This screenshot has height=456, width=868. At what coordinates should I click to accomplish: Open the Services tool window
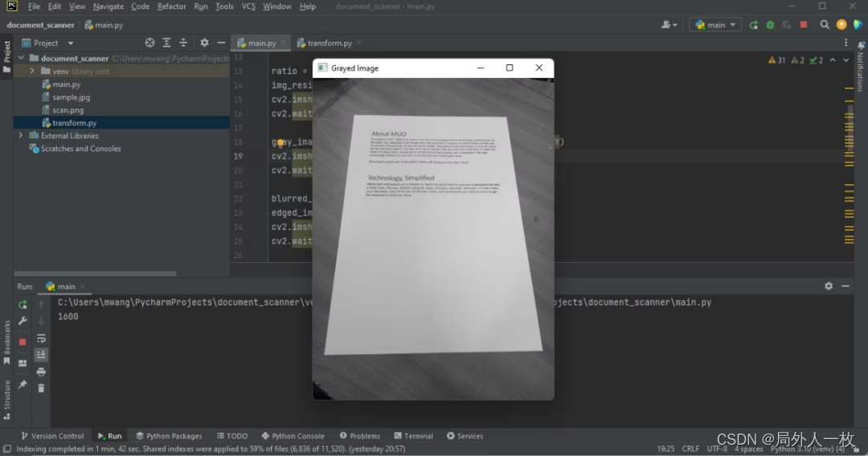click(x=465, y=436)
